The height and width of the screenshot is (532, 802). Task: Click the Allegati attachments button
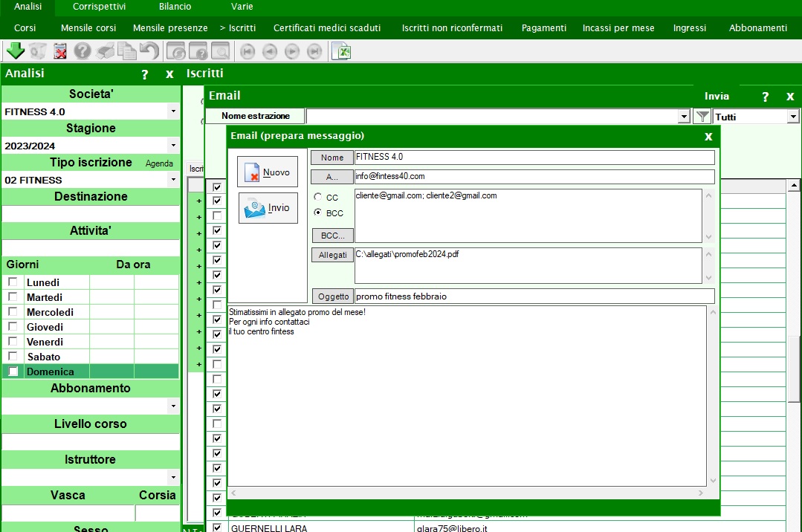332,255
